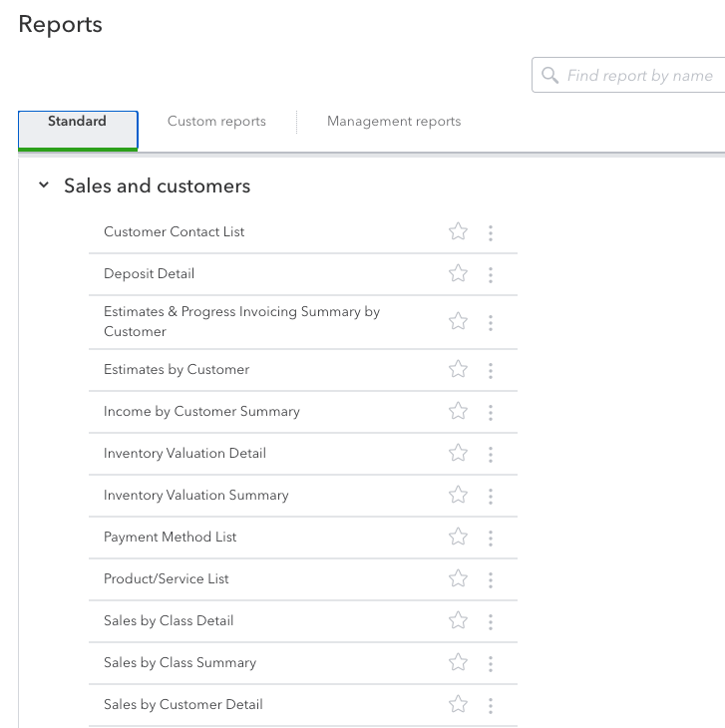Favorite the Income by Customer Summary report
The width and height of the screenshot is (725, 728).
(458, 411)
